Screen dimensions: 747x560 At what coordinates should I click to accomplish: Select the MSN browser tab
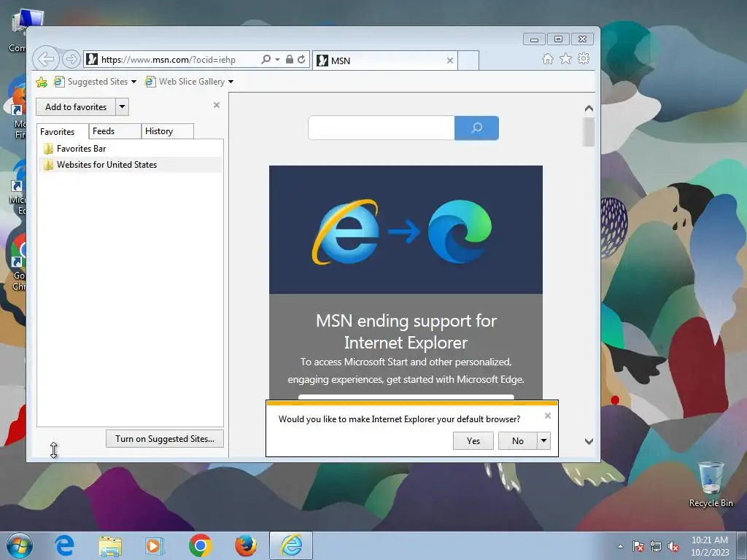[384, 61]
